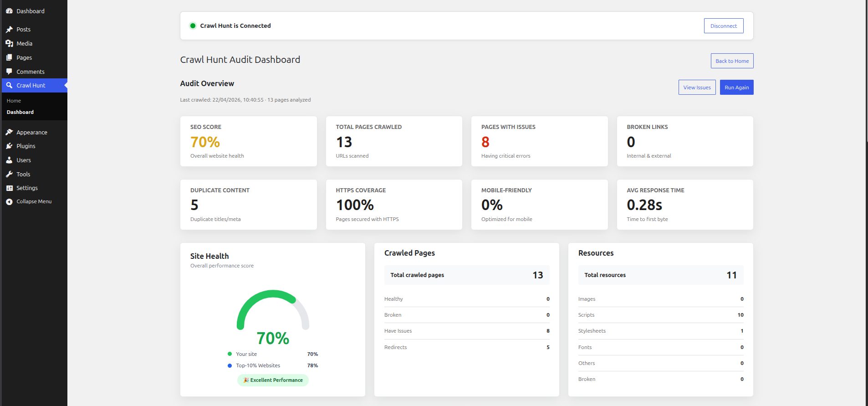Image resolution: width=868 pixels, height=406 pixels.
Task: Click the blue Top-10% Websites legend dot
Action: (230, 365)
